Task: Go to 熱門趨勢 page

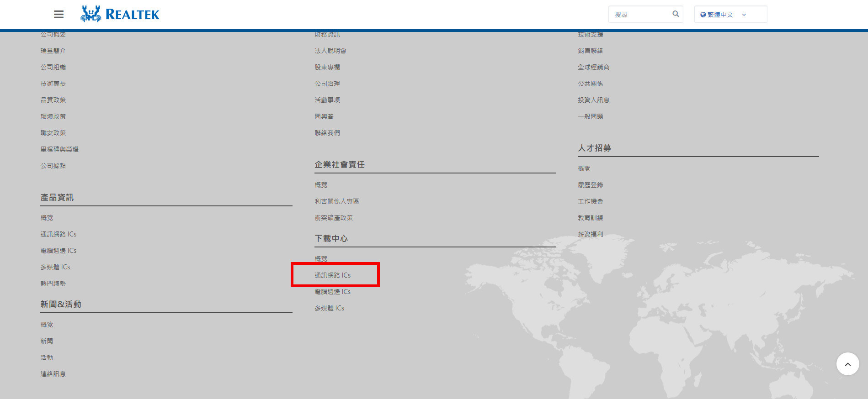Action: 53,283
